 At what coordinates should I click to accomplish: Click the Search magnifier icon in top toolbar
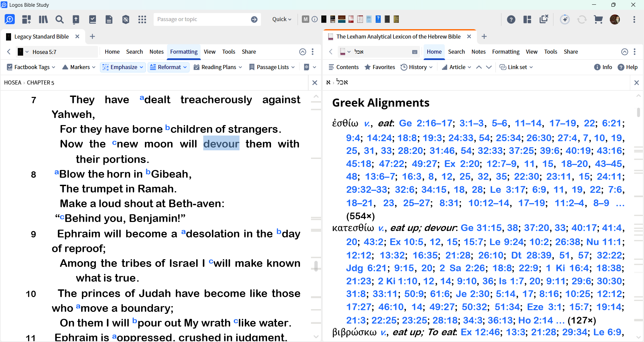(60, 19)
